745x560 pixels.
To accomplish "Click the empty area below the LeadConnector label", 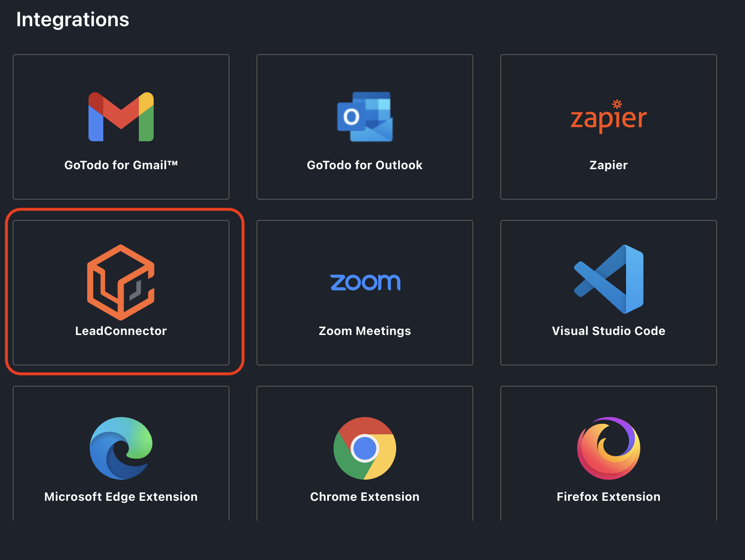I will click(121, 351).
